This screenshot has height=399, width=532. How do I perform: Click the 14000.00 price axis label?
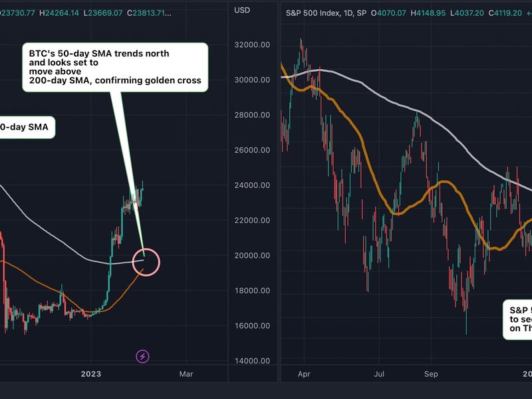(x=253, y=360)
